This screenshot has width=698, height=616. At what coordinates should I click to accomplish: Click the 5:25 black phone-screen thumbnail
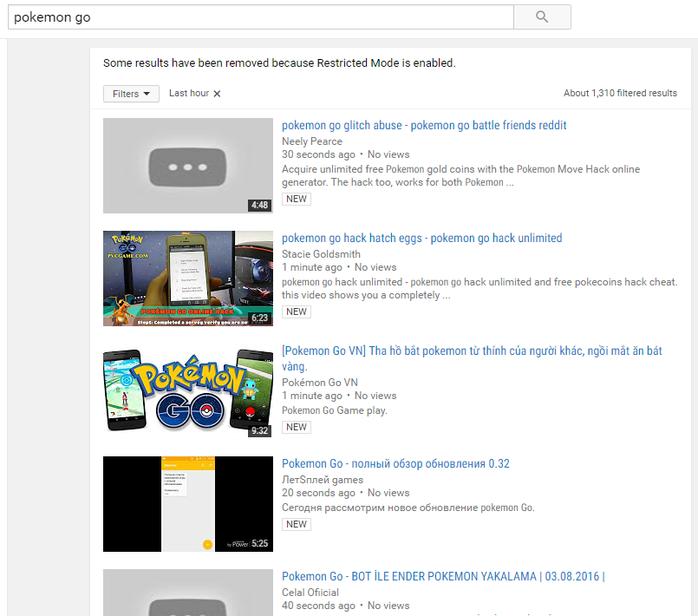click(188, 504)
